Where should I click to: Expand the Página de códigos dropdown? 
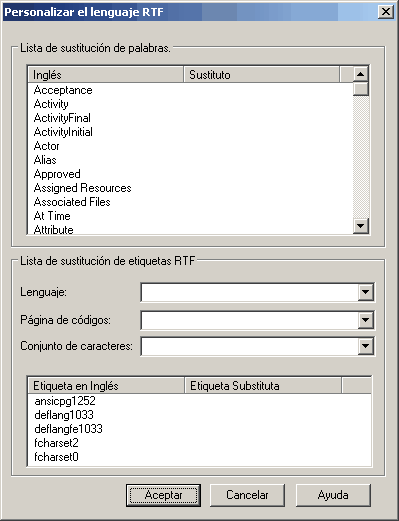pos(365,320)
